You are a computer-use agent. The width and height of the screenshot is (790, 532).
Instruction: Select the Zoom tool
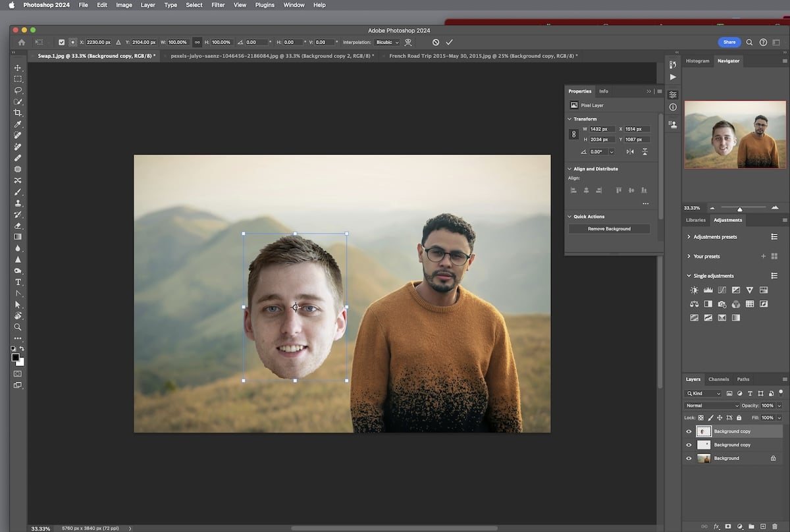coord(18,327)
